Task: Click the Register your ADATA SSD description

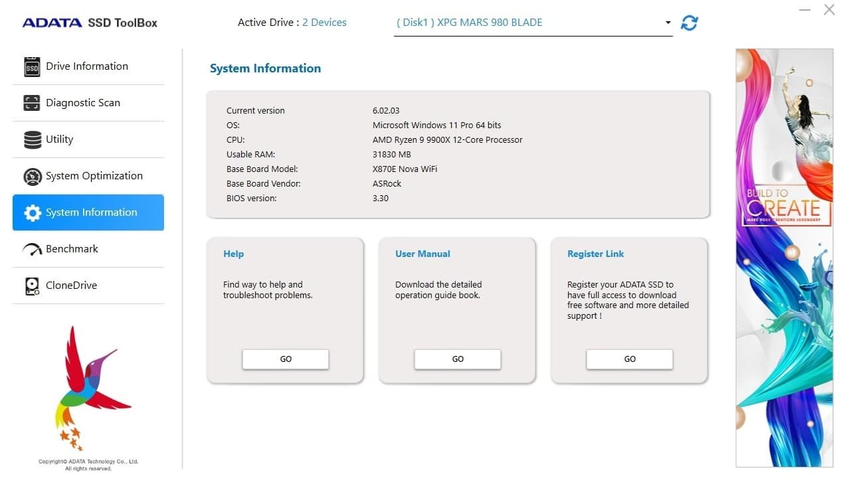Action: 628,300
